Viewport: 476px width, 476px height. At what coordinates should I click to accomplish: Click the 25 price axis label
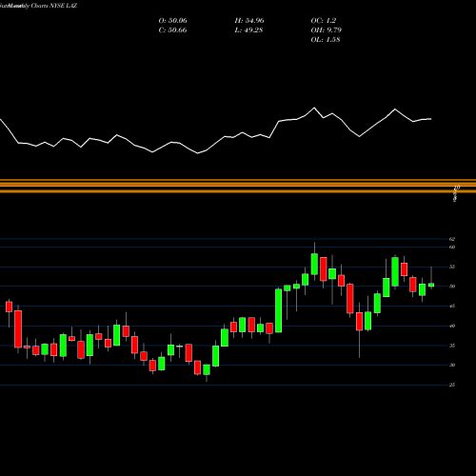[x=452, y=385]
